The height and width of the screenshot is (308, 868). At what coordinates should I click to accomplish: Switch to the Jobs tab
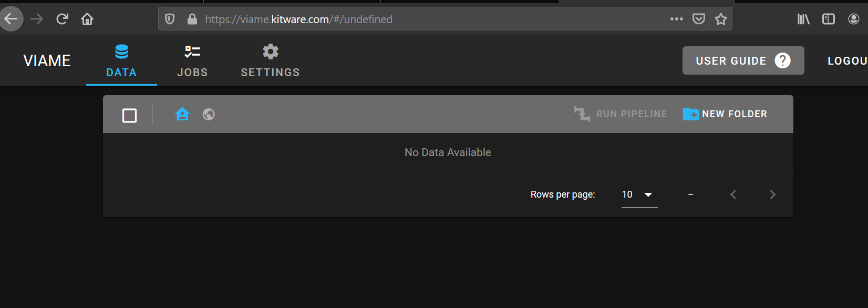pyautogui.click(x=192, y=60)
